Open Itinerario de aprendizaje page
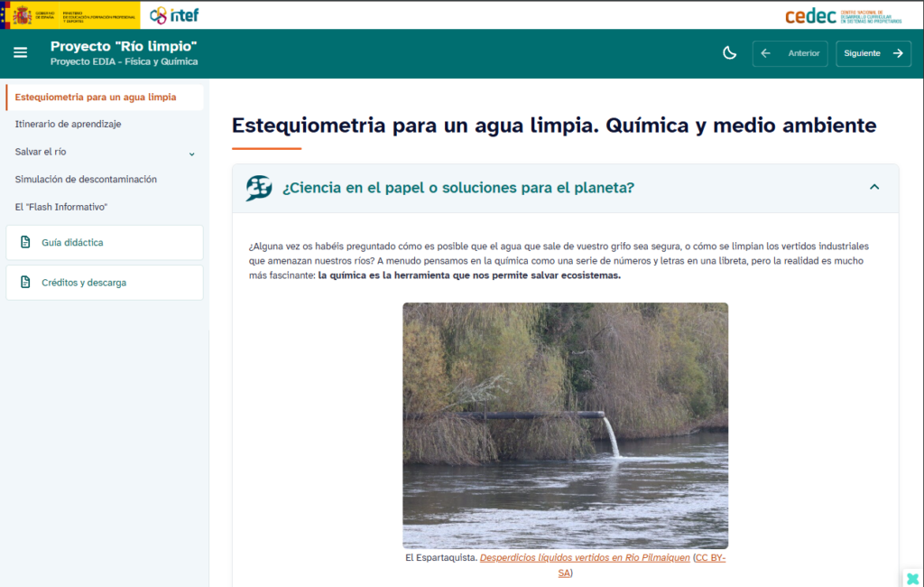 [68, 124]
